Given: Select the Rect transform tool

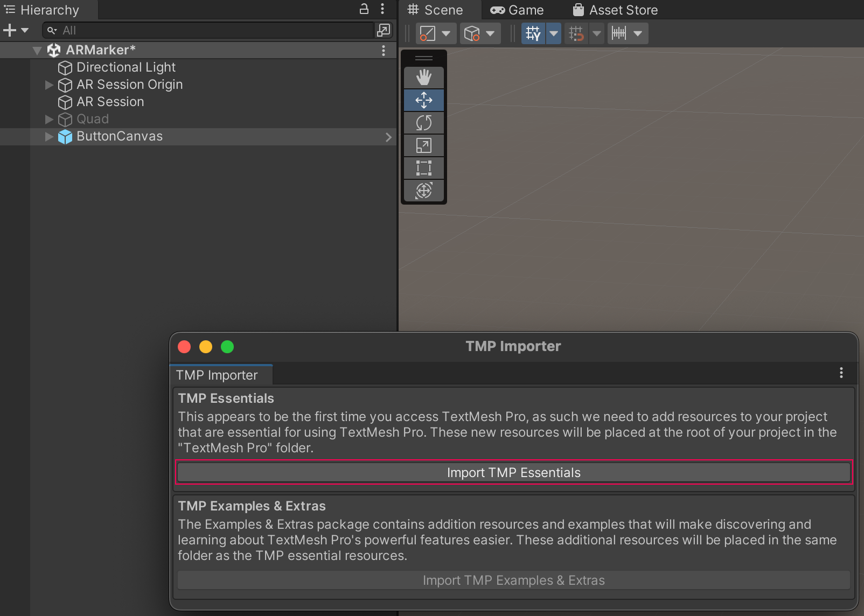Looking at the screenshot, I should click(x=424, y=168).
